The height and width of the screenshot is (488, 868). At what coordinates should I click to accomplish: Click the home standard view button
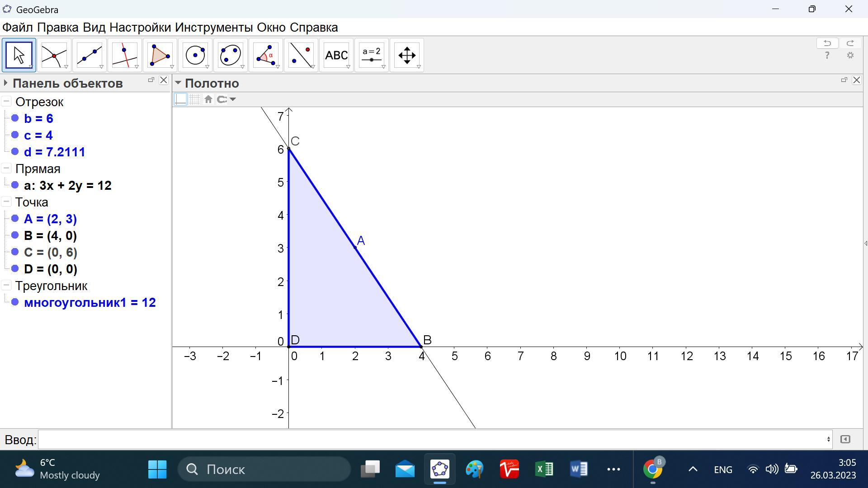(x=208, y=99)
